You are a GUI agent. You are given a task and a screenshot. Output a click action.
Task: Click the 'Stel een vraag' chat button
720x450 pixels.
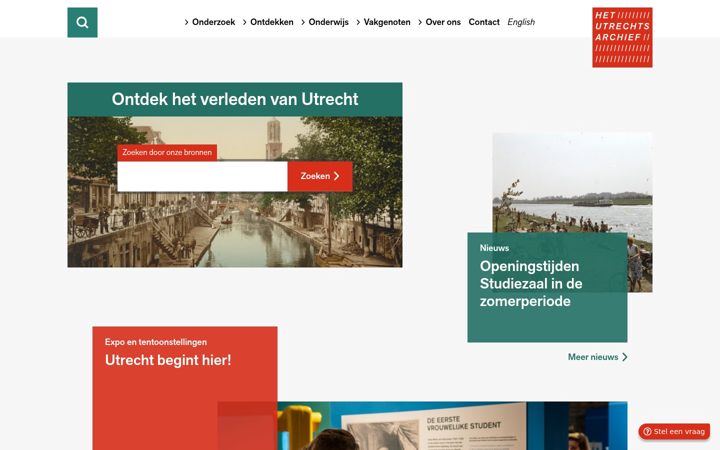click(674, 432)
